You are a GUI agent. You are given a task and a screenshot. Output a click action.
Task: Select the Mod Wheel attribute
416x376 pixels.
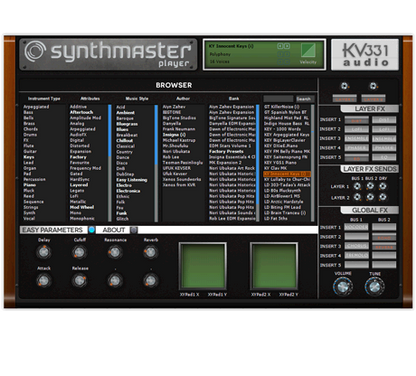pos(82,207)
